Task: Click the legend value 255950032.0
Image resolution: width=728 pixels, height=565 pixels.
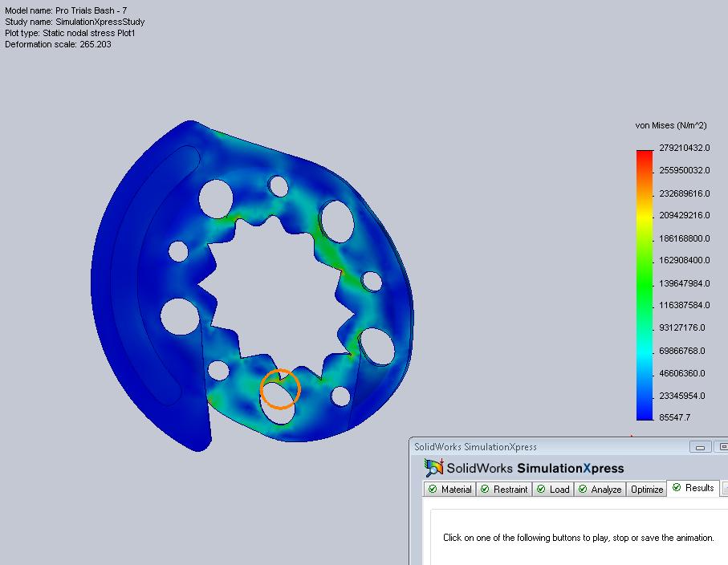Action: (x=685, y=170)
